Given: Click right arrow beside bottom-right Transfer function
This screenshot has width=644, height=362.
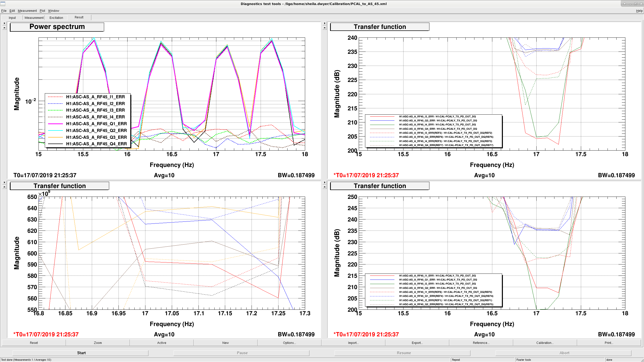Looking at the screenshot, I should coord(325,183).
